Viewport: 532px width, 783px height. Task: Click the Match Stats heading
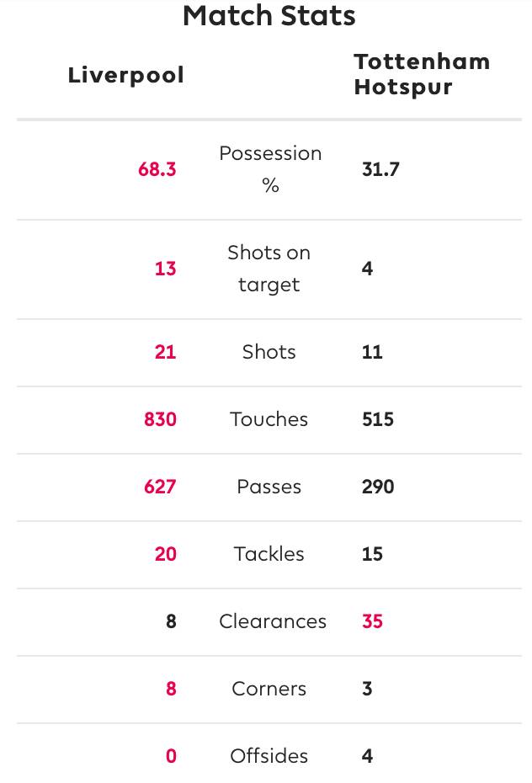[269, 16]
